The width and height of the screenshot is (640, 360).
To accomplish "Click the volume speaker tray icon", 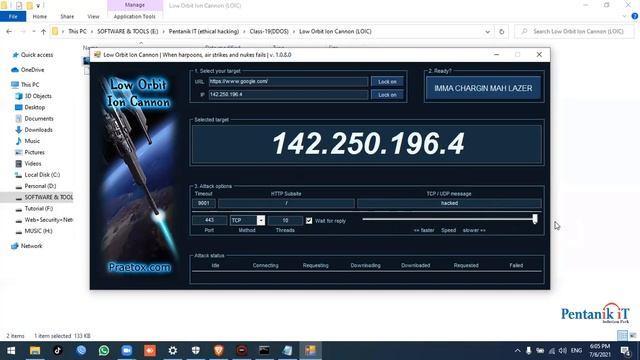I will click(562, 351).
